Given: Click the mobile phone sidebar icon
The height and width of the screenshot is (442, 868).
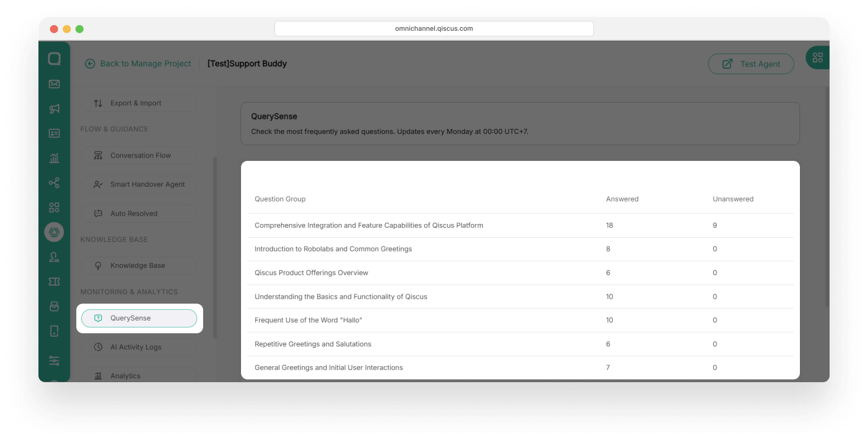Looking at the screenshot, I should (x=54, y=331).
